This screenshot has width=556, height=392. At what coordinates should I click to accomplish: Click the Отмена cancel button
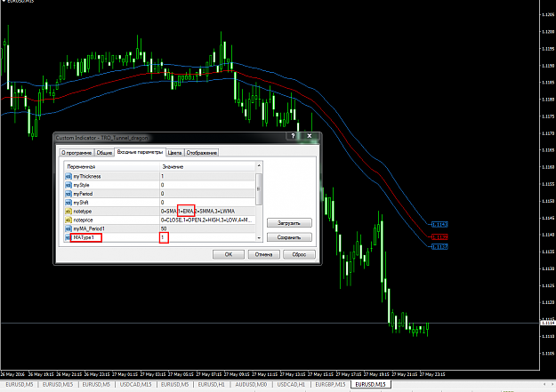pyautogui.click(x=263, y=254)
